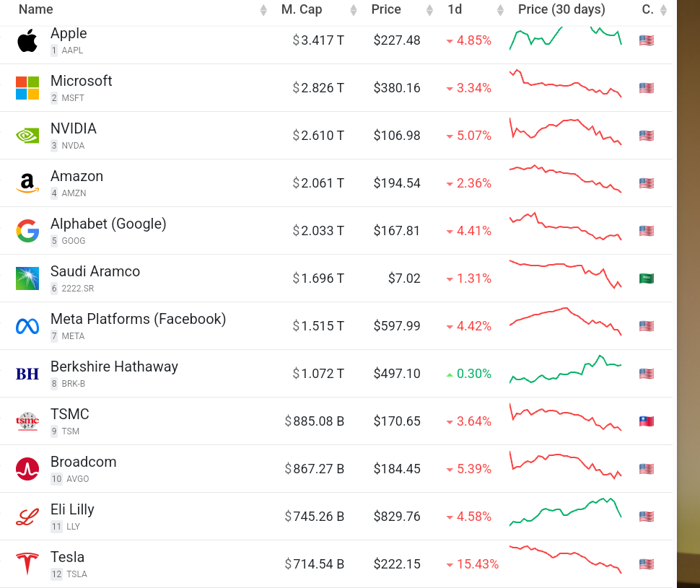Image resolution: width=700 pixels, height=588 pixels.
Task: Click the Amazon logo icon
Action: pos(27,183)
